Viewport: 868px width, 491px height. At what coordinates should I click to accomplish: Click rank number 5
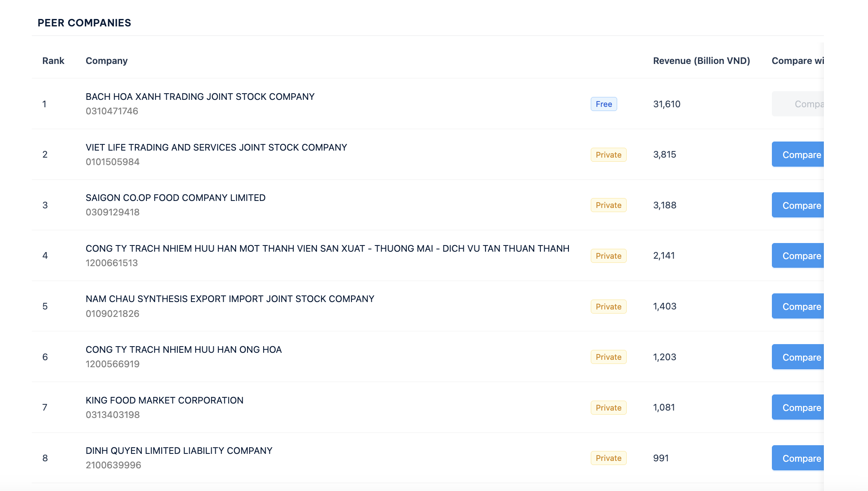pyautogui.click(x=45, y=306)
